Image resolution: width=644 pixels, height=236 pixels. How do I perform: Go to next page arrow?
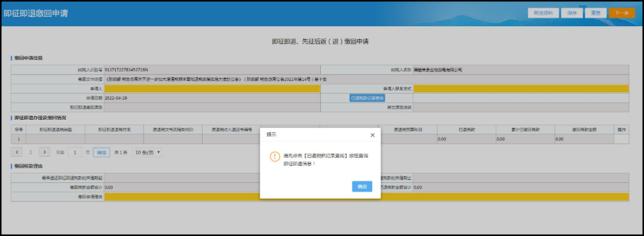[44, 152]
